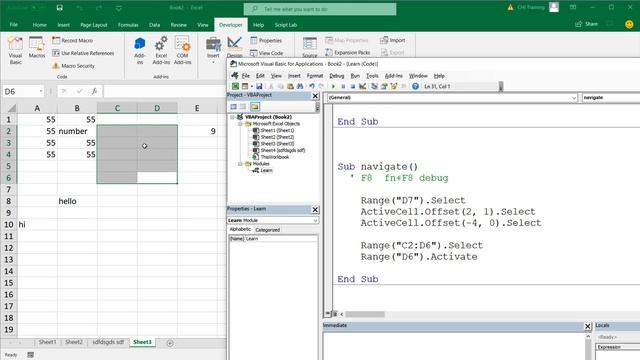Toggle Design Mode icon in VBA toolbar
Screen dimensions: 640x360
[x=362, y=86]
